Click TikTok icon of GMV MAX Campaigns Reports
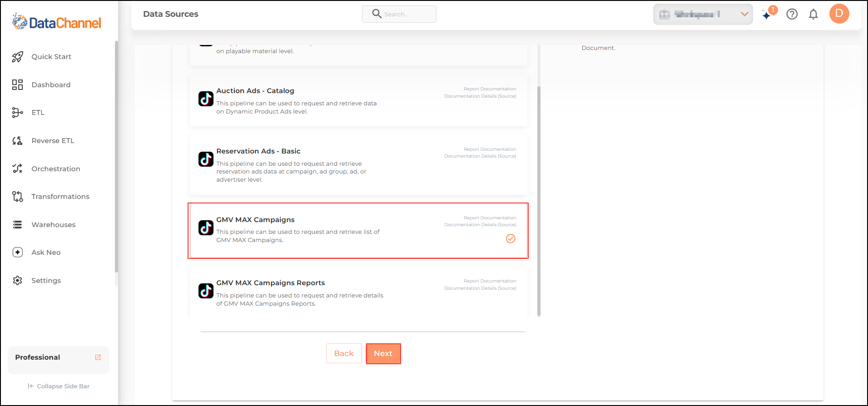This screenshot has width=868, height=406. tap(206, 291)
